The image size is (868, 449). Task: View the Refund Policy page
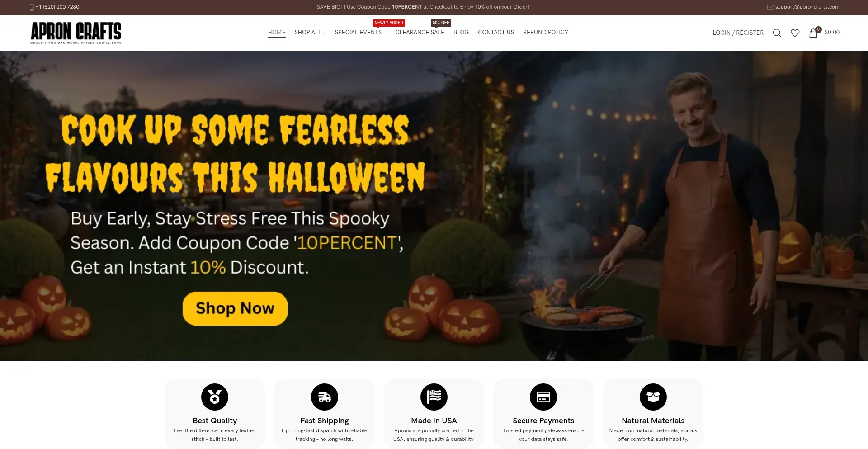coord(546,33)
